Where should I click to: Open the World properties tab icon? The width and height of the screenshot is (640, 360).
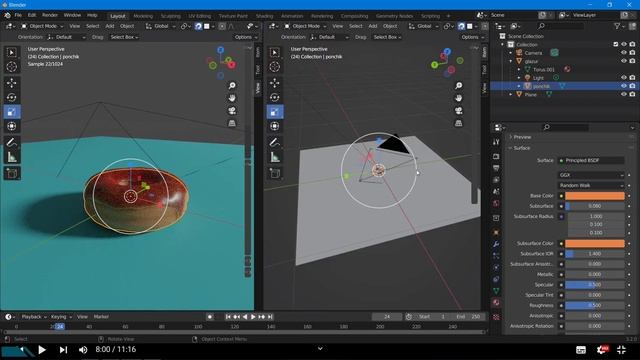point(496,203)
